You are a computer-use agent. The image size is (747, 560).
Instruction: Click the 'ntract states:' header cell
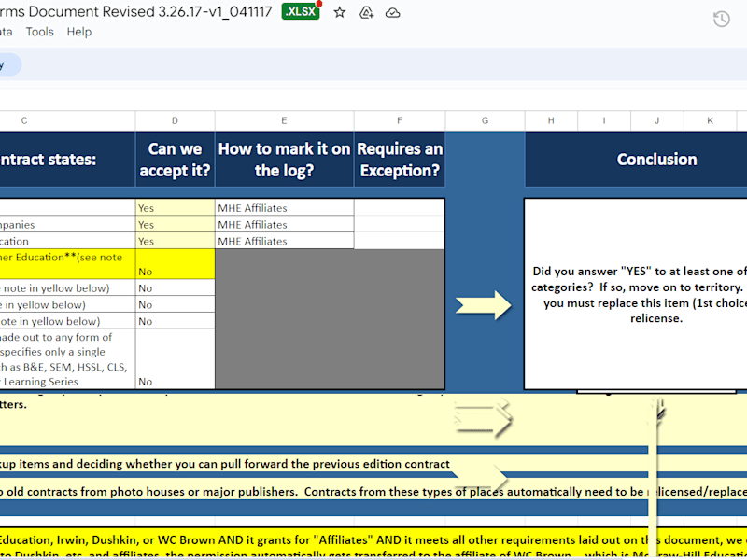(67, 160)
